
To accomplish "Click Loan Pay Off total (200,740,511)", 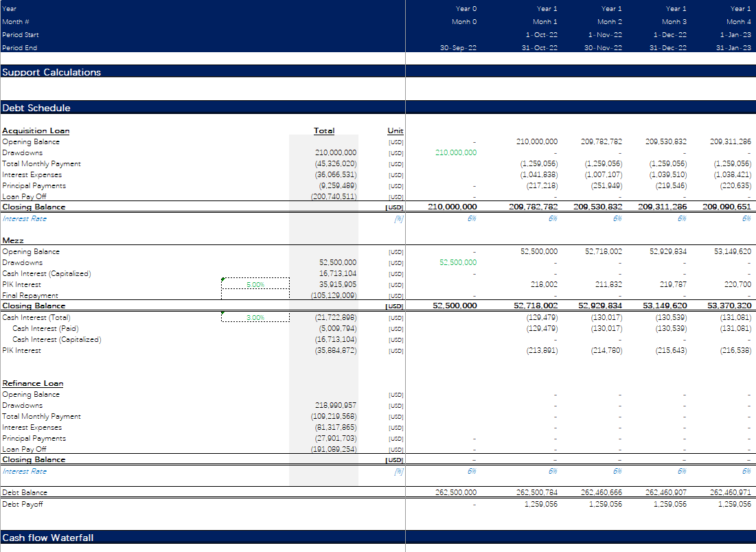I will pyautogui.click(x=334, y=196).
